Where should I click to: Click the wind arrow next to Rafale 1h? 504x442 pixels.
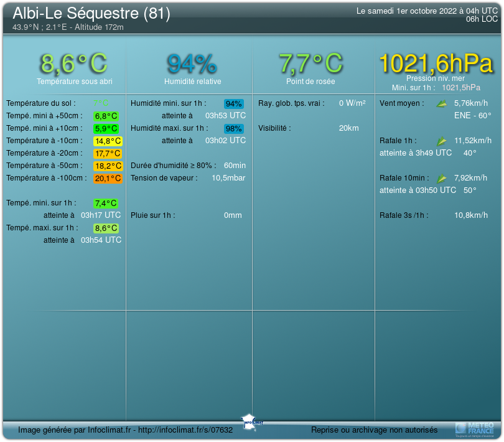point(442,141)
